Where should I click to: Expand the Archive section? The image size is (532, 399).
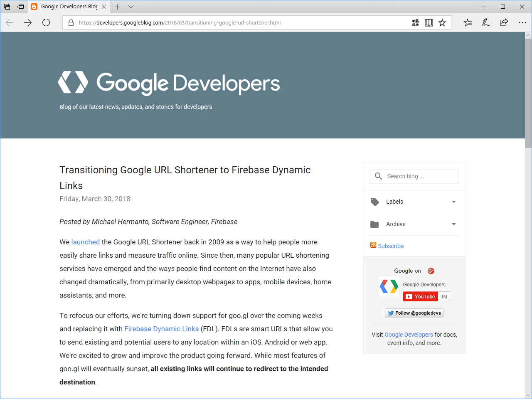[x=454, y=224]
